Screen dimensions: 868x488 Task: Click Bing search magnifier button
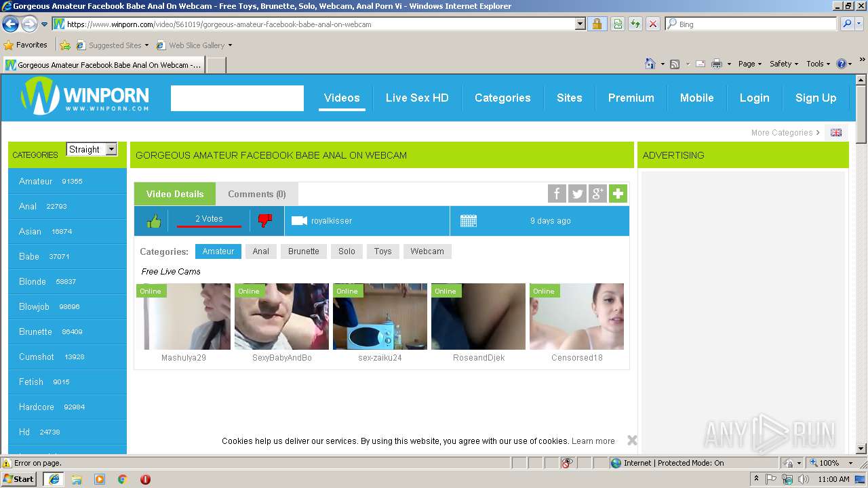point(846,24)
